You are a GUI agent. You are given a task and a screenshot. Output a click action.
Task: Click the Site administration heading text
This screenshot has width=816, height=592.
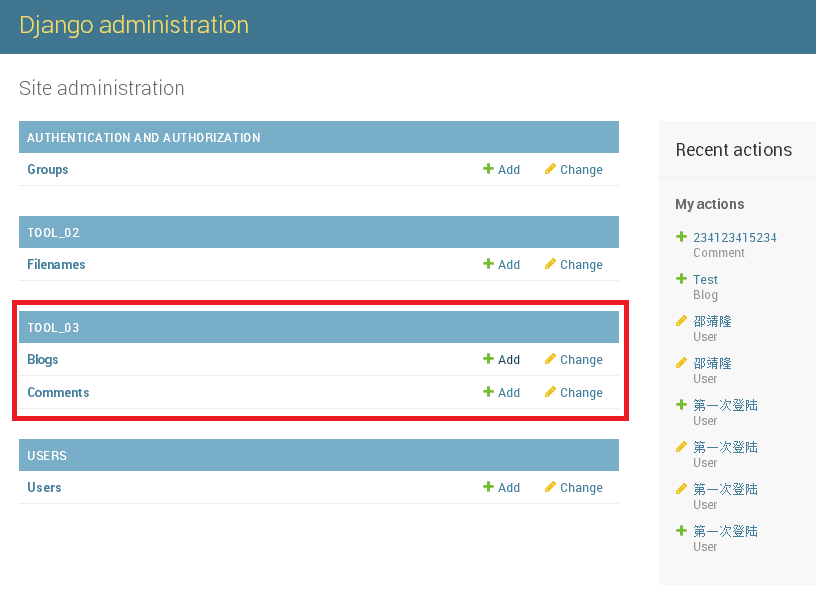click(x=101, y=88)
